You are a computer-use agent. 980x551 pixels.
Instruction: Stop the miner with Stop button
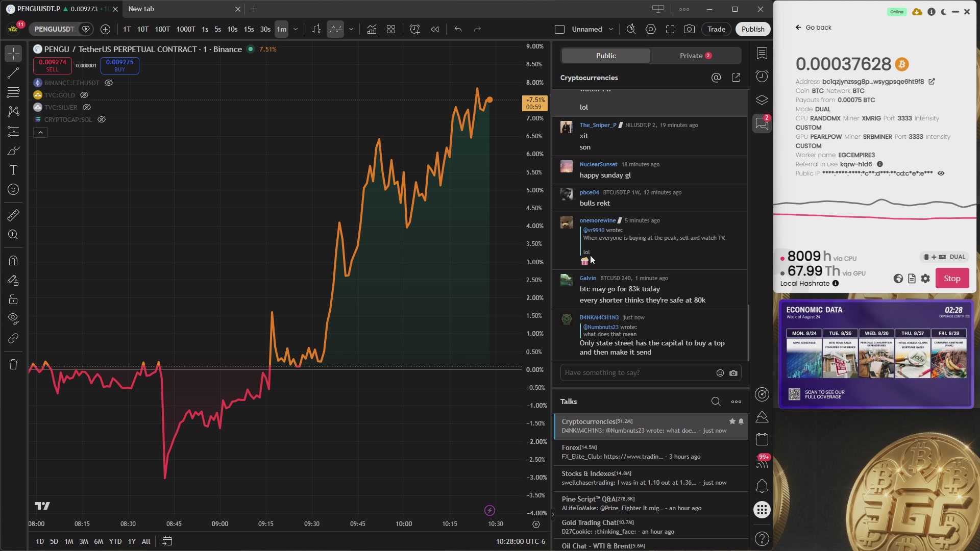click(x=952, y=279)
